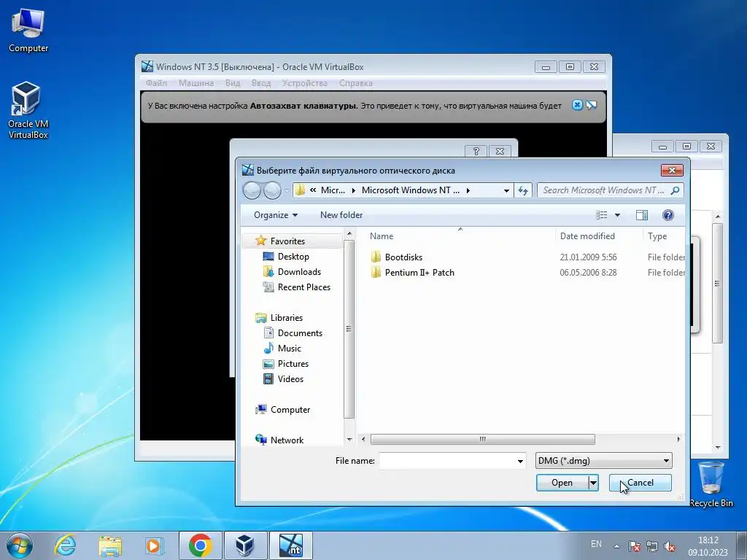
Task: Click the don't show again notification icon
Action: point(591,105)
